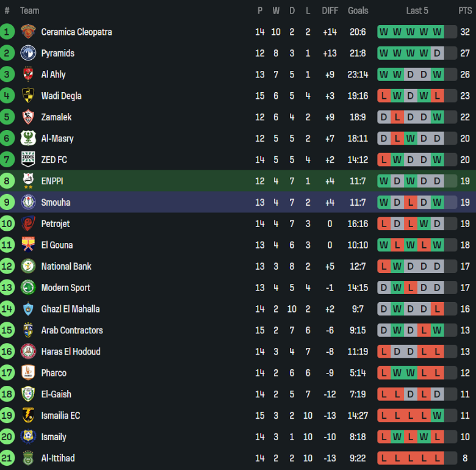Image resolution: width=476 pixels, height=470 pixels.
Task: Open the Smouha team name link
Action: 56,203
